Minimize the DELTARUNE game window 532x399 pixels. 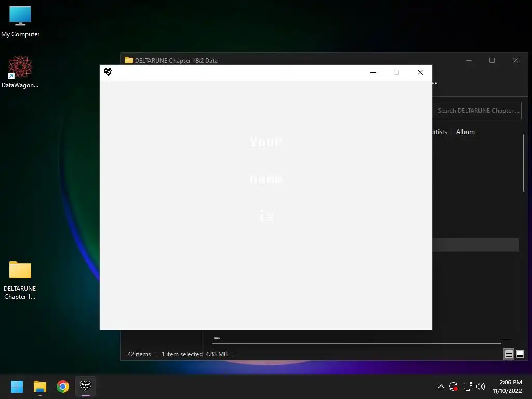pyautogui.click(x=373, y=72)
